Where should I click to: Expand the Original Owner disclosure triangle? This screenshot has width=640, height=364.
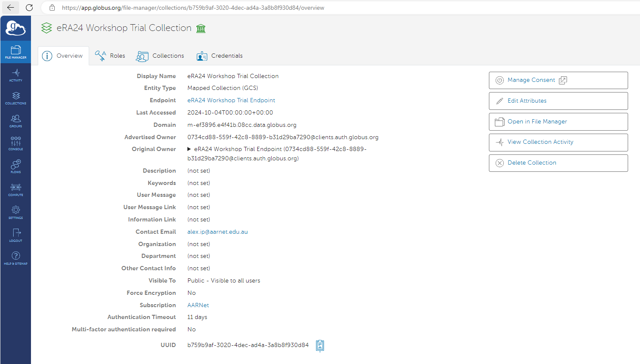point(189,149)
